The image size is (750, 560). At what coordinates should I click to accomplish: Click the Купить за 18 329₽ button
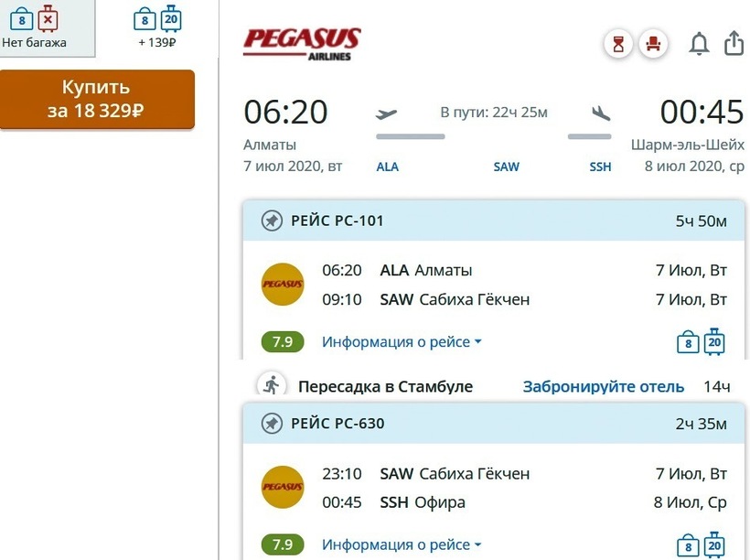[97, 100]
